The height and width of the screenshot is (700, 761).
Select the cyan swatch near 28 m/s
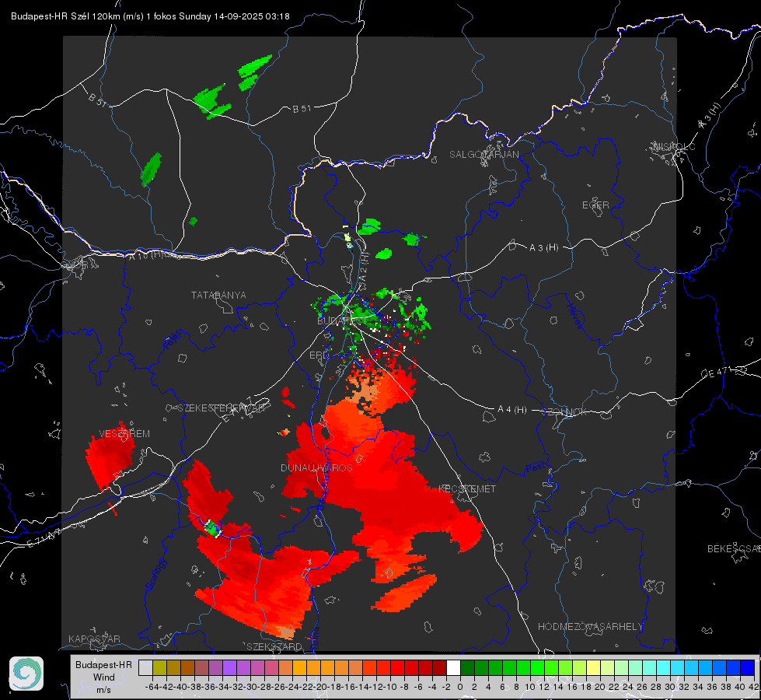tap(664, 667)
